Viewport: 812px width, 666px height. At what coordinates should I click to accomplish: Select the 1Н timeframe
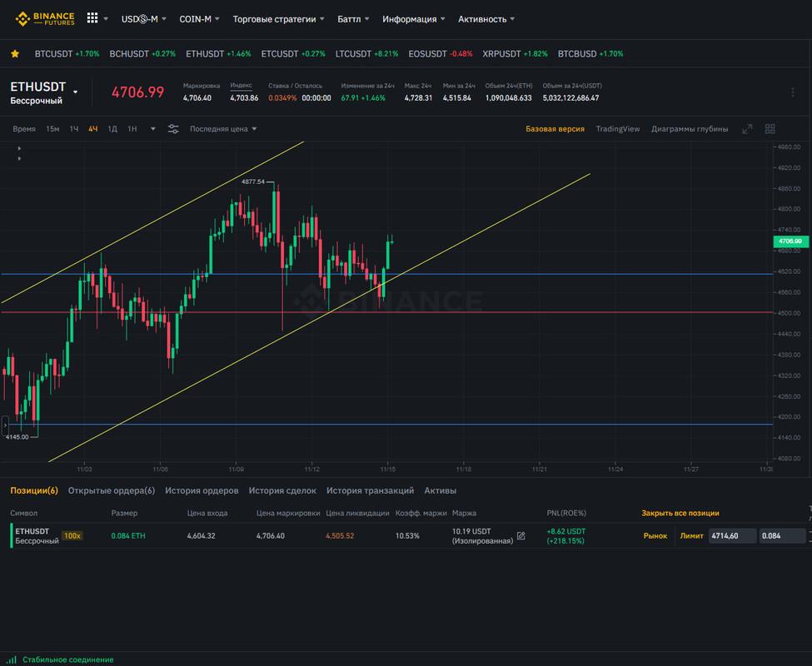point(132,129)
